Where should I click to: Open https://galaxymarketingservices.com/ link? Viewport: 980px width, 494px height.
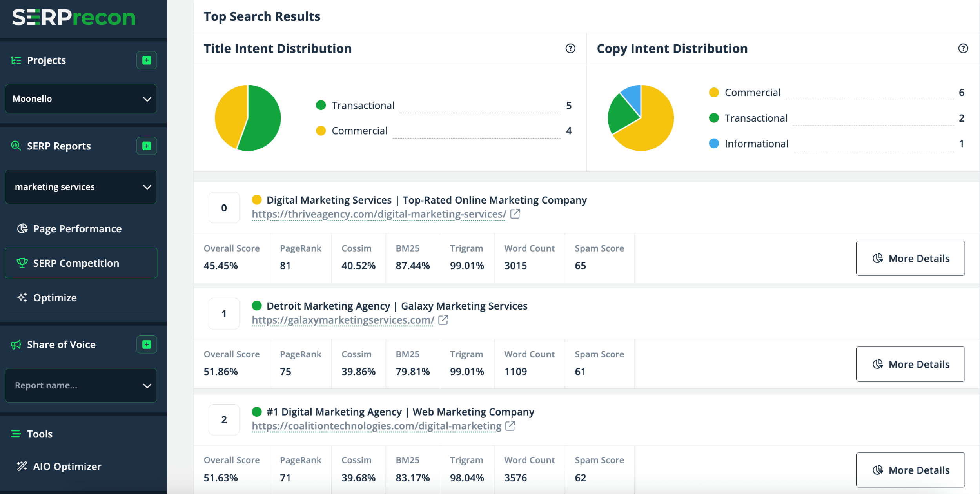point(343,320)
